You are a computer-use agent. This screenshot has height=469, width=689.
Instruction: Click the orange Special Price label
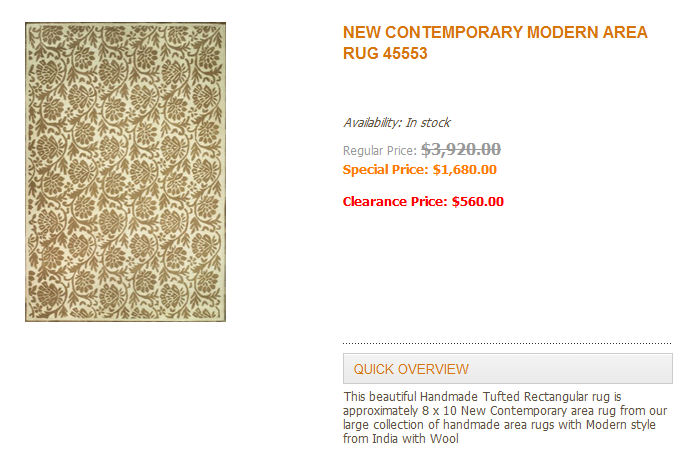click(x=385, y=170)
